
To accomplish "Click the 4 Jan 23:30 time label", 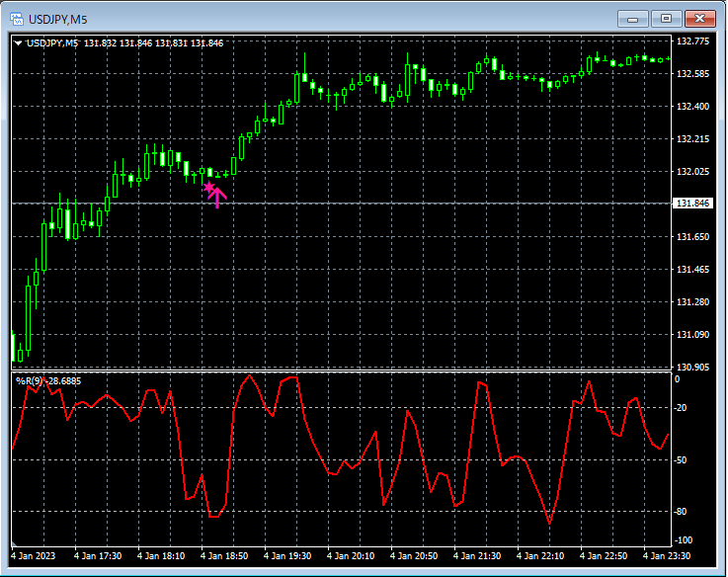I will point(665,556).
